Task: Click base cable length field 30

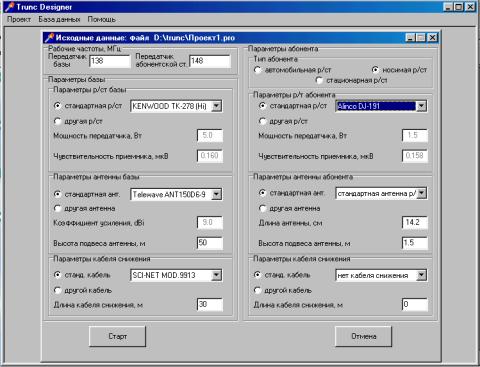Action: (x=210, y=304)
